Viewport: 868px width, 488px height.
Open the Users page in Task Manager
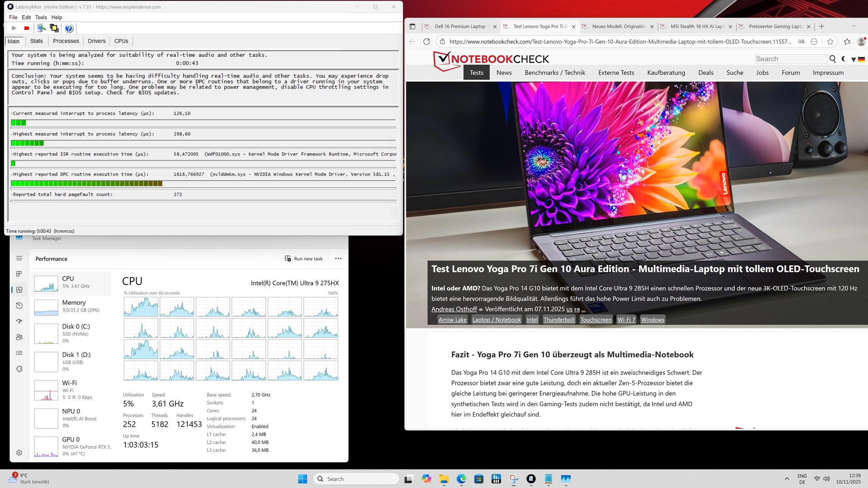pyautogui.click(x=19, y=337)
